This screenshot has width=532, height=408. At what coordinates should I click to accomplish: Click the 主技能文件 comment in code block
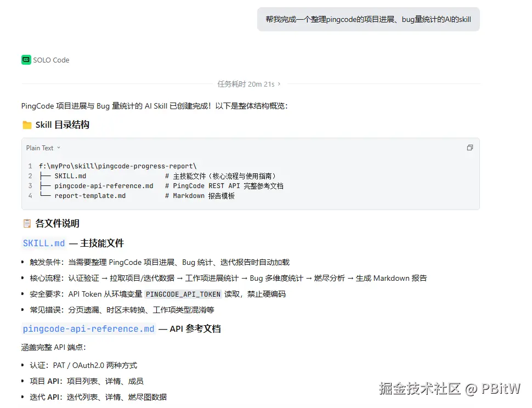click(221, 176)
